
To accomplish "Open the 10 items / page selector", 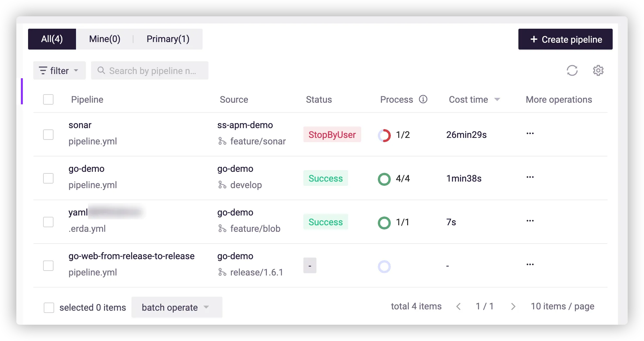I will (x=562, y=306).
